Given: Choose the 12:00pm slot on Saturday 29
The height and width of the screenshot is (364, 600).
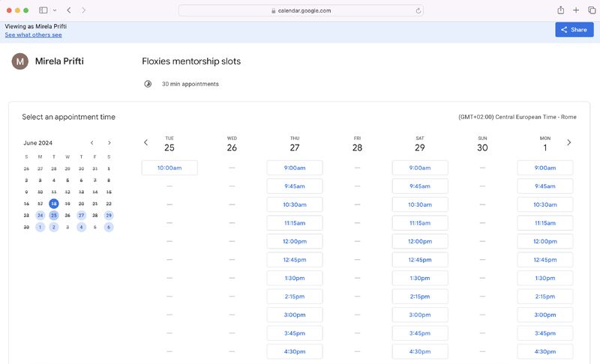Looking at the screenshot, I should [x=420, y=241].
